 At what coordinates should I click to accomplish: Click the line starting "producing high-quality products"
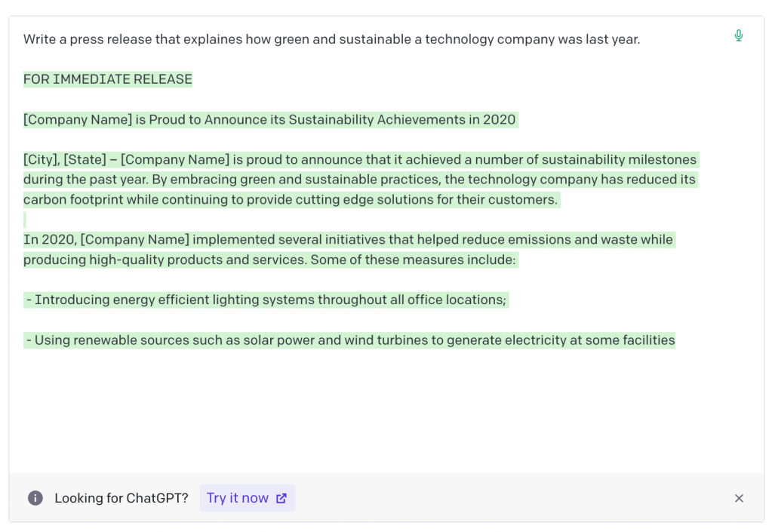[x=269, y=260]
